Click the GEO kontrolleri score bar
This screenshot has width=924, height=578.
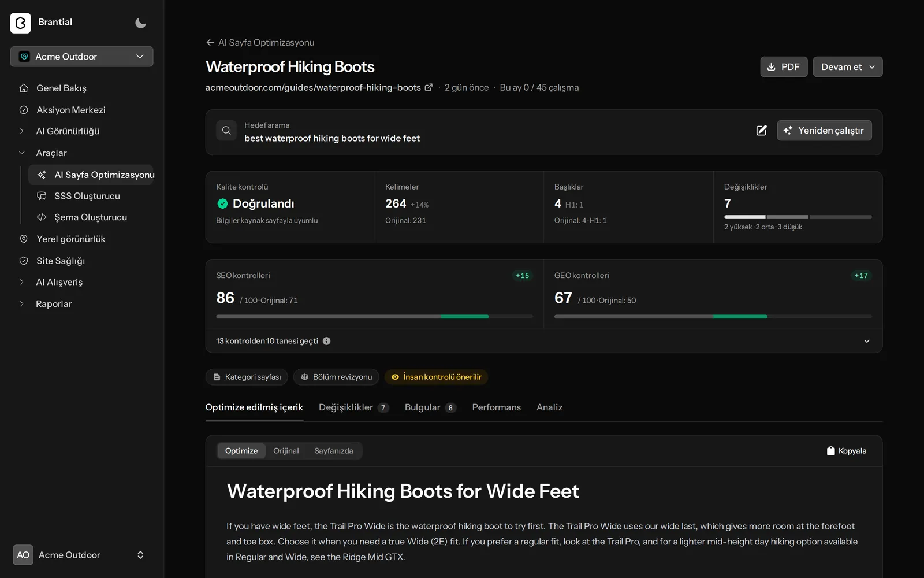tap(713, 317)
